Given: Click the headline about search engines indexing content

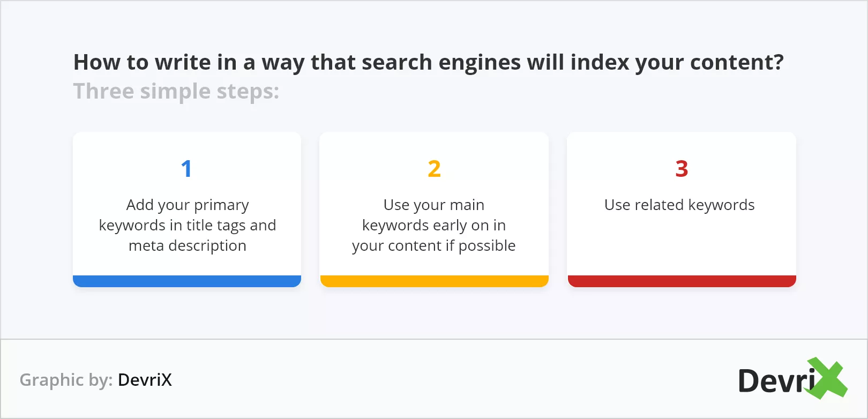Looking at the screenshot, I should (x=429, y=63).
